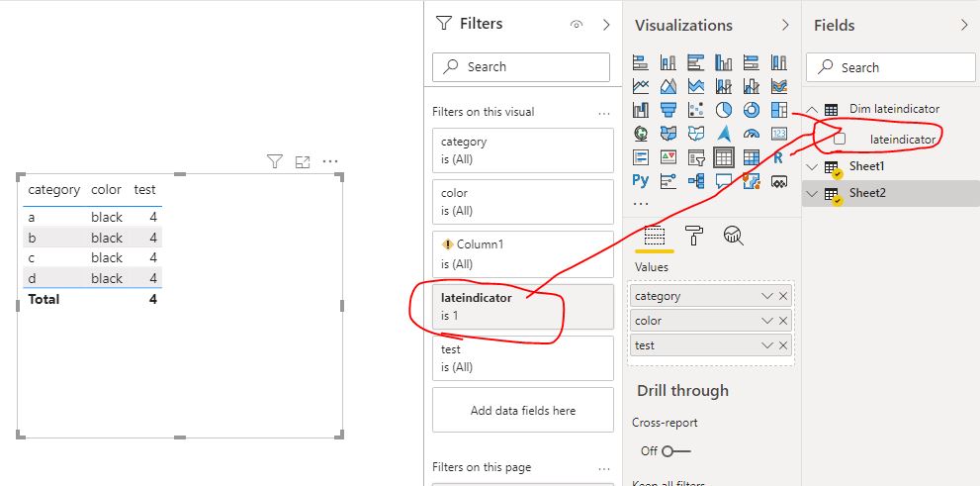980x486 pixels.
Task: Choose the R script visual
Action: click(778, 157)
